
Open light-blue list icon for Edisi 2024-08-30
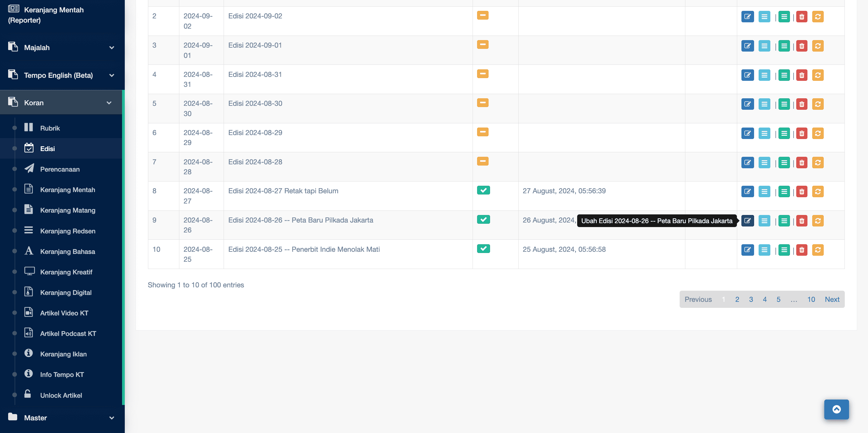click(764, 104)
